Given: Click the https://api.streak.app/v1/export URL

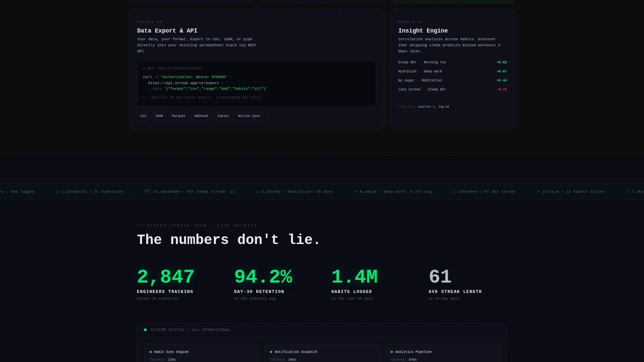Looking at the screenshot, I should pos(183,83).
